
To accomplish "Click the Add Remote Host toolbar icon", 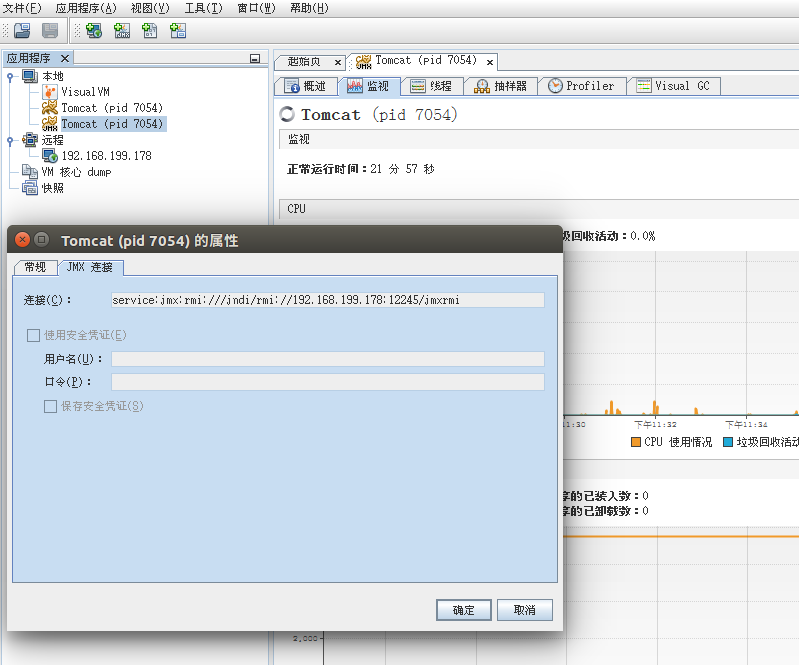I will point(94,31).
